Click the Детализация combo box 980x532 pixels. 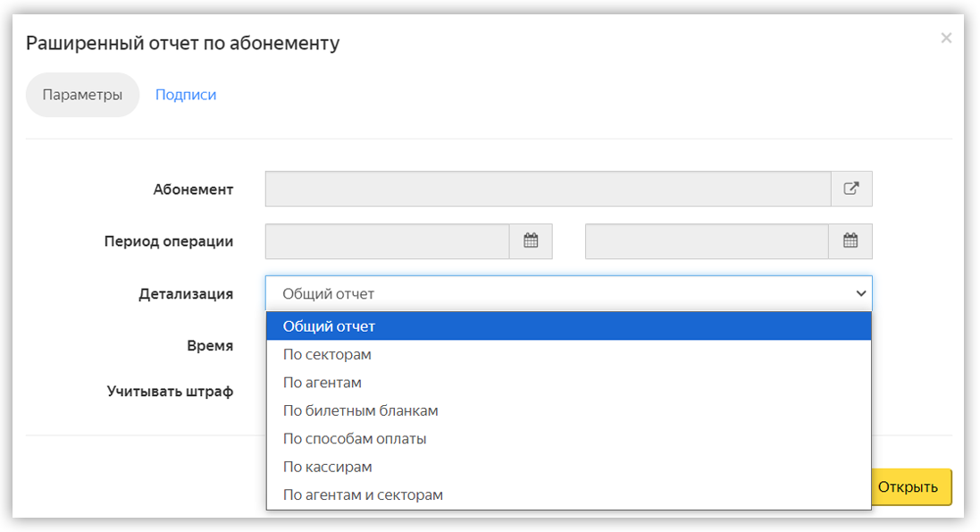569,293
